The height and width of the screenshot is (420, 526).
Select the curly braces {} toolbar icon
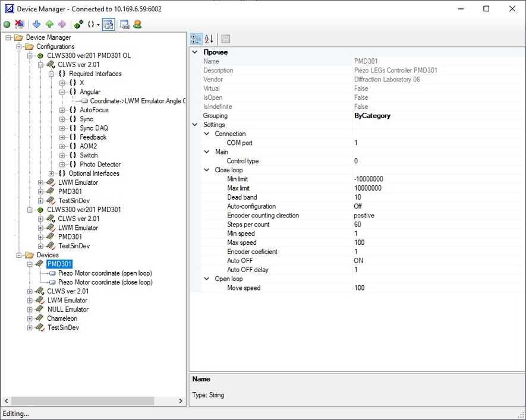(x=90, y=24)
